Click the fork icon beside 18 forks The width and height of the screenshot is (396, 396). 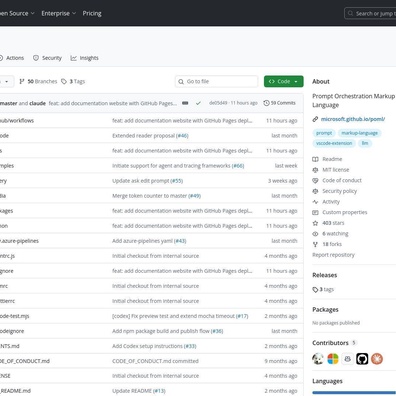[315, 244]
